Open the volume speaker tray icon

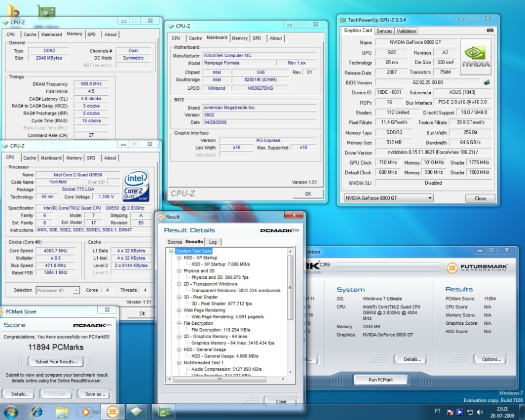[480, 412]
